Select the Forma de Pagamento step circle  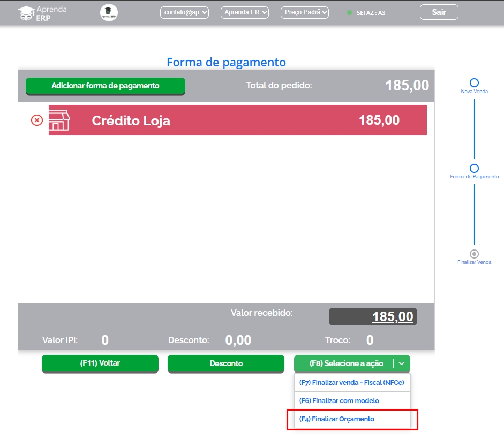[474, 168]
